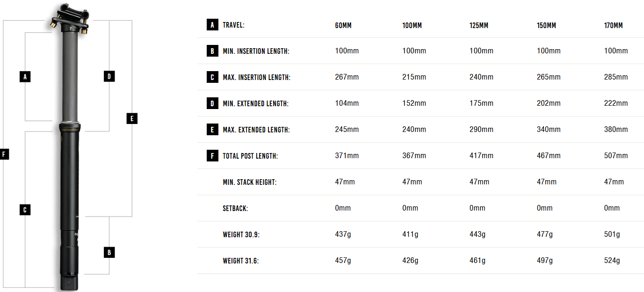Screen dimensions: 644x292
Task: Click the Setback row label
Action: (235, 208)
